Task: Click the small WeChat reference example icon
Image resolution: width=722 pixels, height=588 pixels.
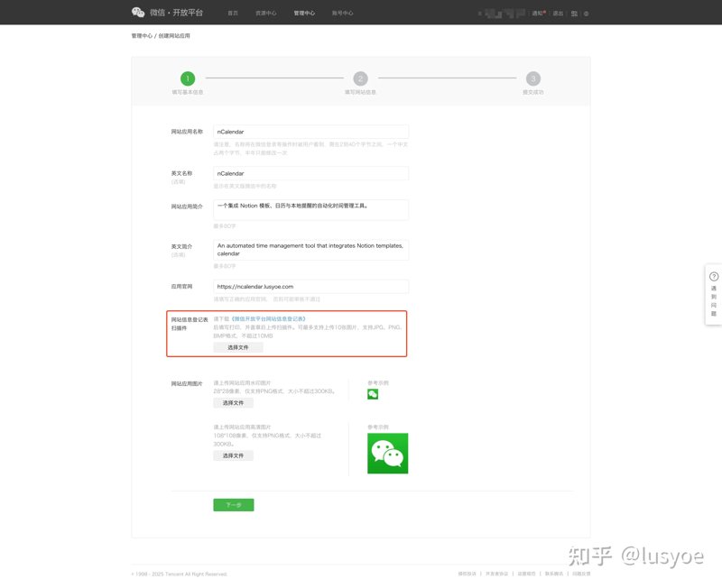Action: point(373,394)
